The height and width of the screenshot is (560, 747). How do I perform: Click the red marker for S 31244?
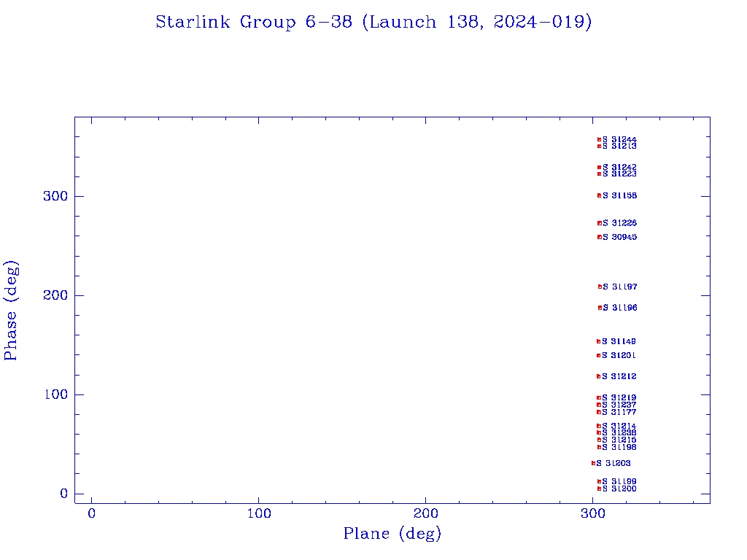(x=599, y=139)
